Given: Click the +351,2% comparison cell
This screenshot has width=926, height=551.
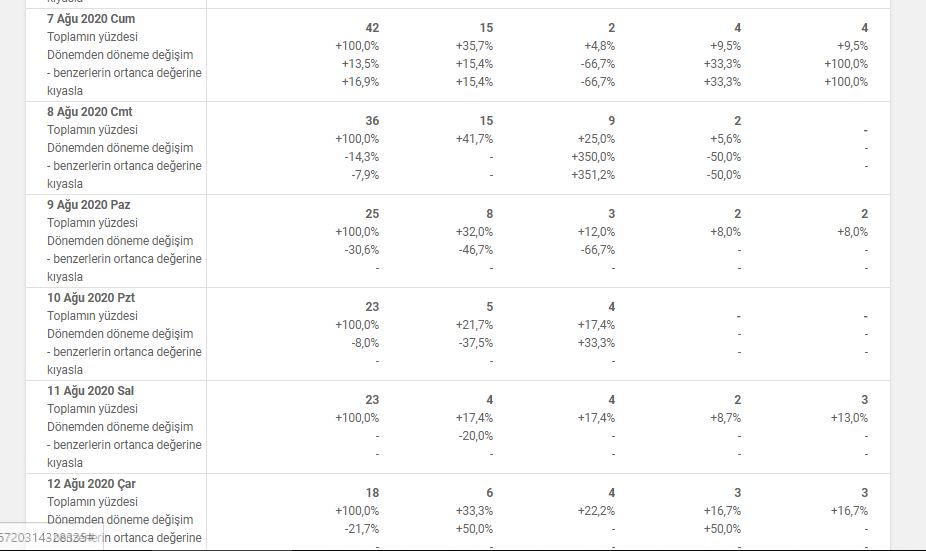Looking at the screenshot, I should point(593,175).
